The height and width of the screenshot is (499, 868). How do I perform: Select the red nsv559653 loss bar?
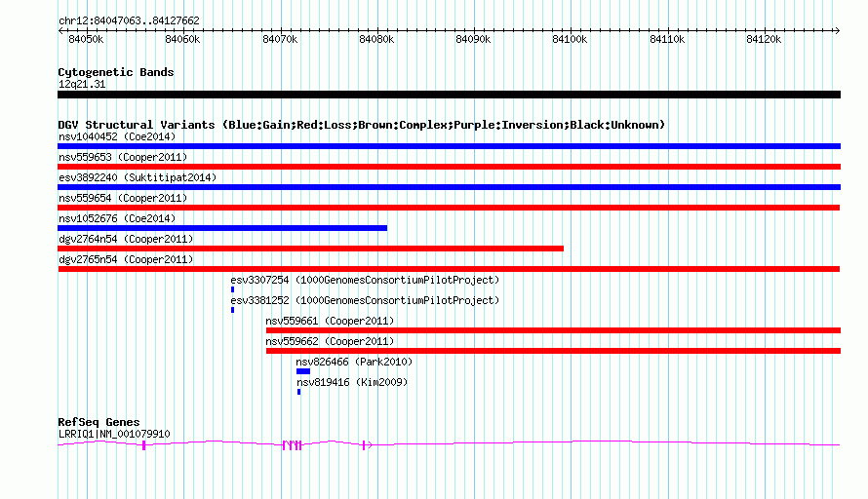point(449,167)
